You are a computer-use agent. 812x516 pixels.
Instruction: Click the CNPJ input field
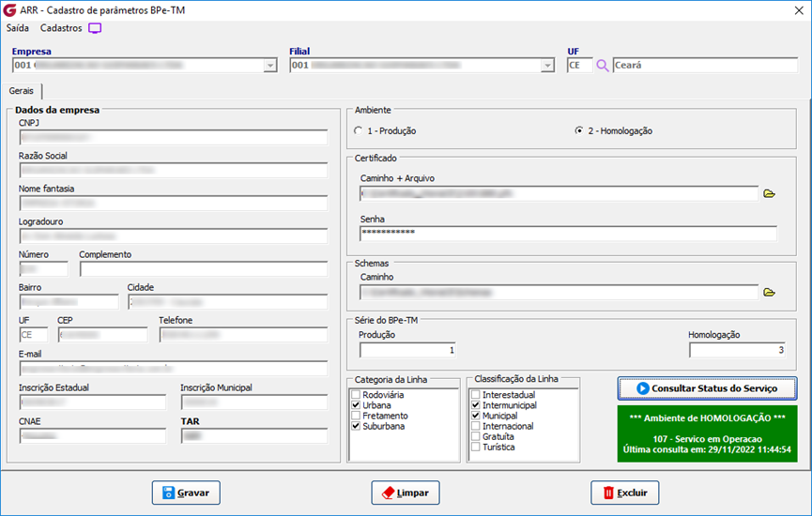pos(174,137)
